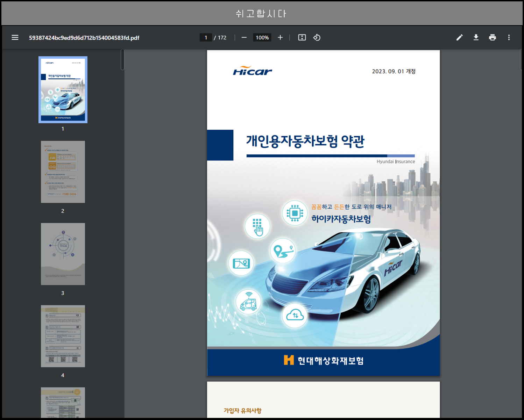Click the '개인용자동차보험 약관' title

305,141
